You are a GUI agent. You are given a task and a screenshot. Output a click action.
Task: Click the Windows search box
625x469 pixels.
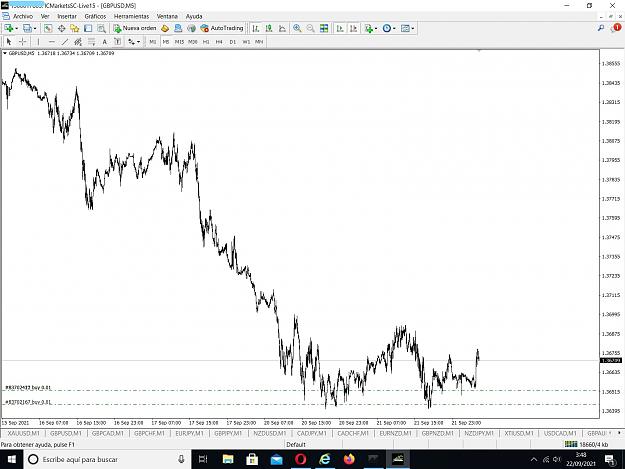108,459
